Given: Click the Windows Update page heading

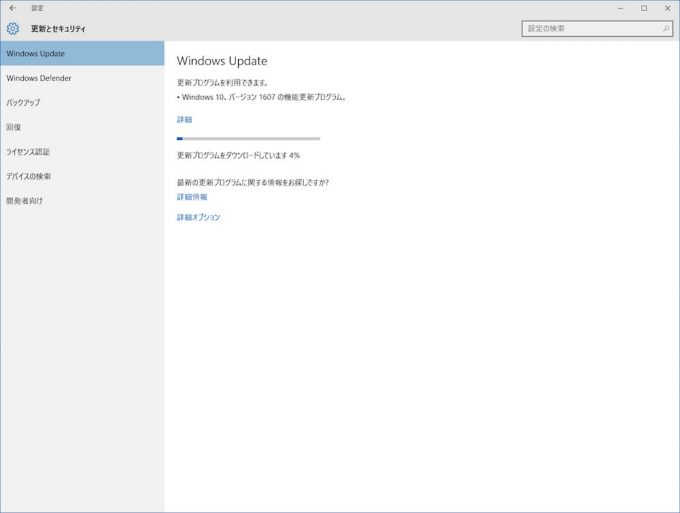Looking at the screenshot, I should coord(222,61).
